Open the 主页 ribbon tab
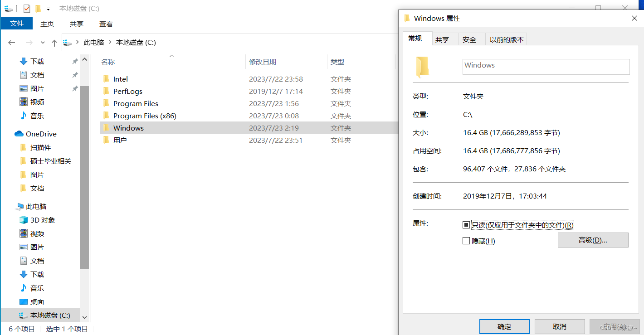 [x=47, y=24]
